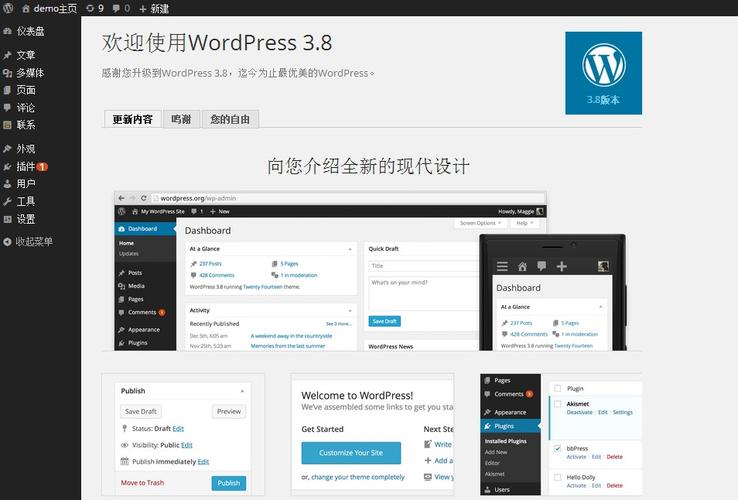Open comments bubble in admin bar
738x500 pixels.
(121, 8)
